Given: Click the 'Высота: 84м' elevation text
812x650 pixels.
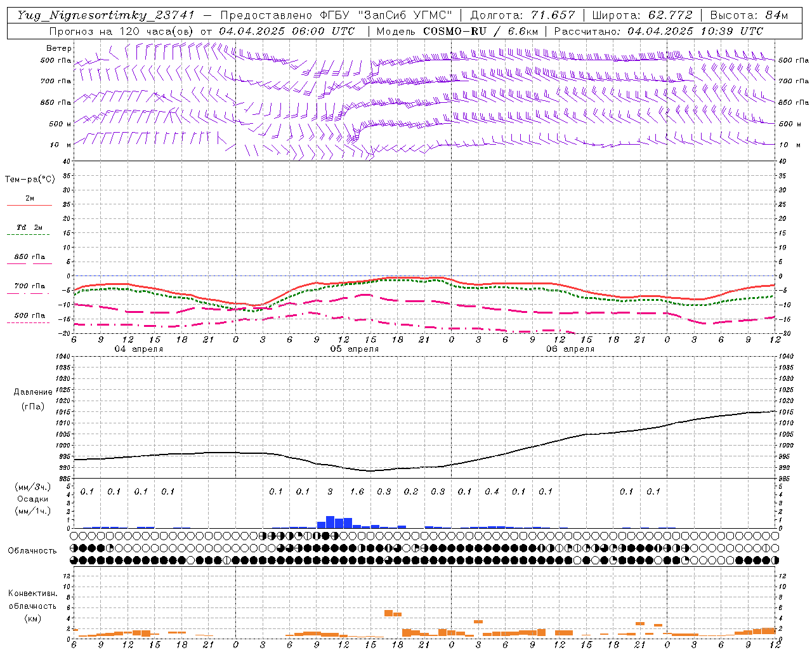Looking at the screenshot, I should (x=749, y=15).
